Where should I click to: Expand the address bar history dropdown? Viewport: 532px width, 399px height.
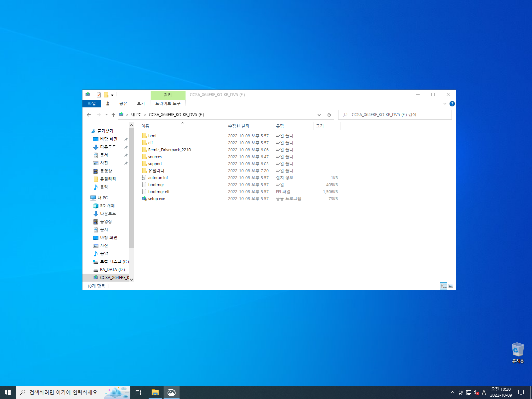(x=319, y=115)
